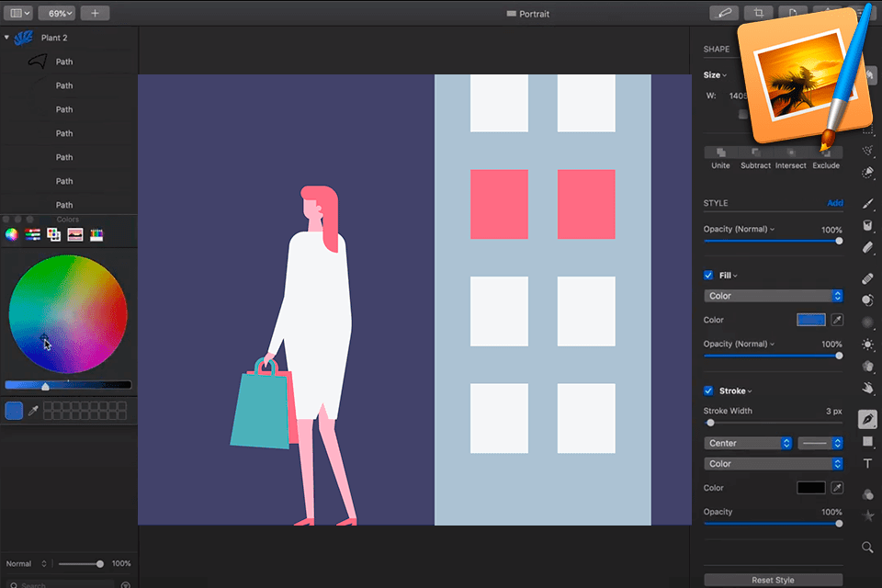
Task: Click the Intersect shapes icon
Action: point(790,153)
